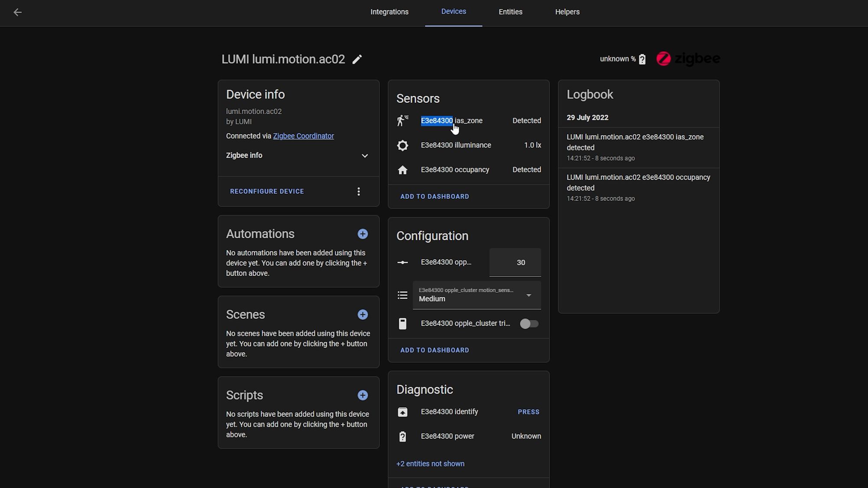Open the Zigbee Coordinator link

pyautogui.click(x=303, y=136)
